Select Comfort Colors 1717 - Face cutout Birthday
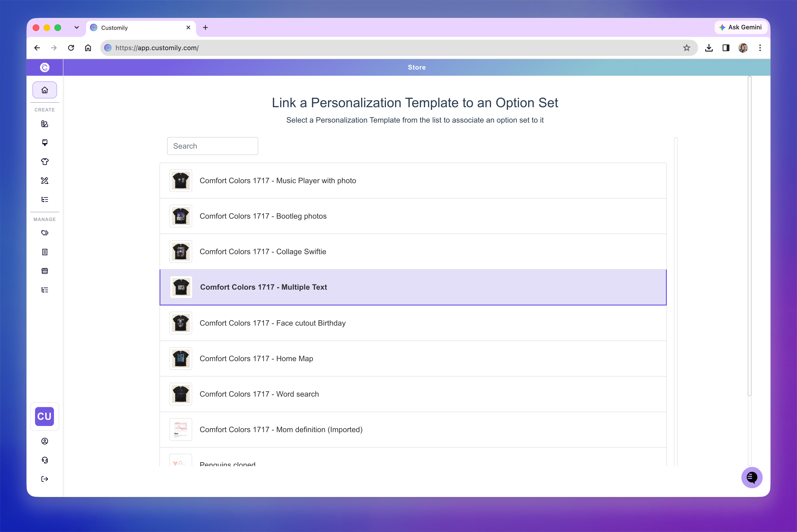797x532 pixels. coord(413,323)
